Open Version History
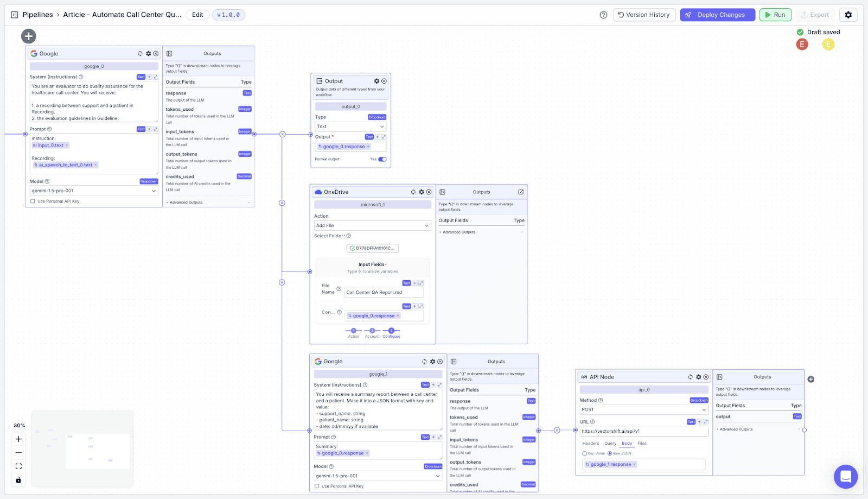 (644, 15)
